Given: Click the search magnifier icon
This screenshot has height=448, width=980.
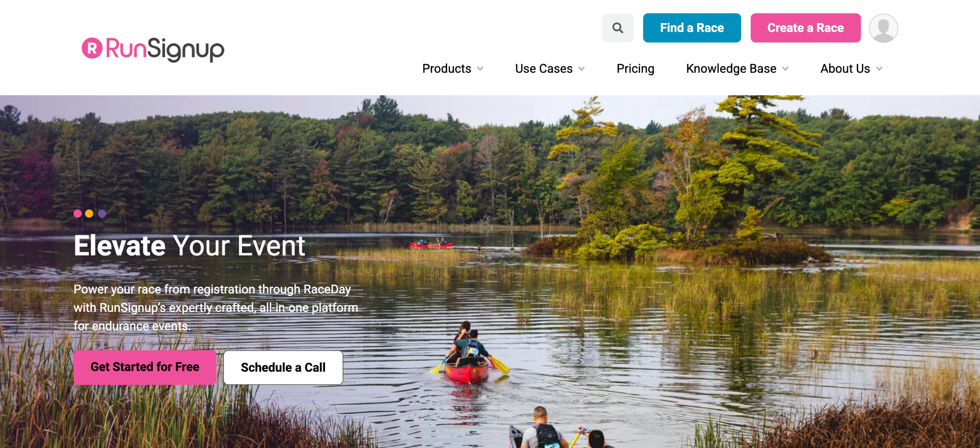Looking at the screenshot, I should tap(617, 28).
